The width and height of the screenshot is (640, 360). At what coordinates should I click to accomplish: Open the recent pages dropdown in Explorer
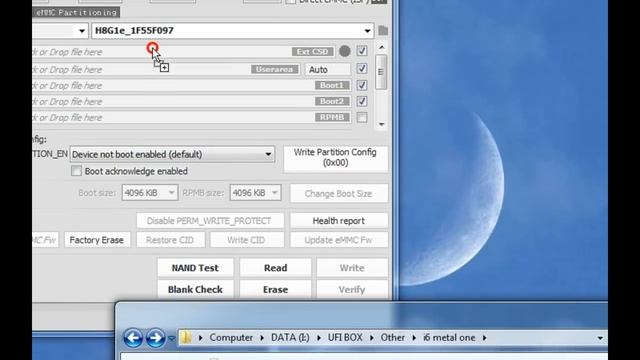171,338
